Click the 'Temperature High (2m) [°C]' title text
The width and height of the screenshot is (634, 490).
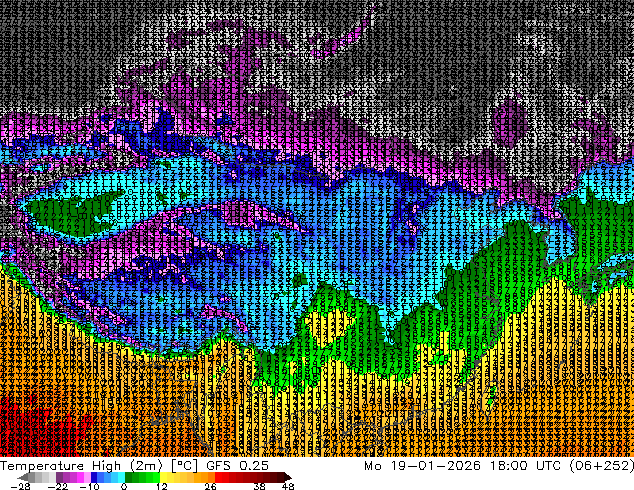point(99,466)
